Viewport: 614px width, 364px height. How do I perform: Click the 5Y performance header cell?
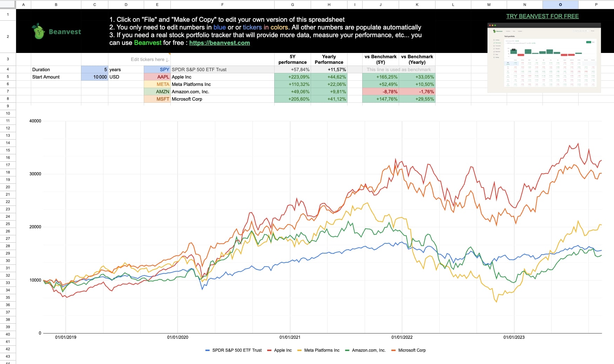coord(292,59)
